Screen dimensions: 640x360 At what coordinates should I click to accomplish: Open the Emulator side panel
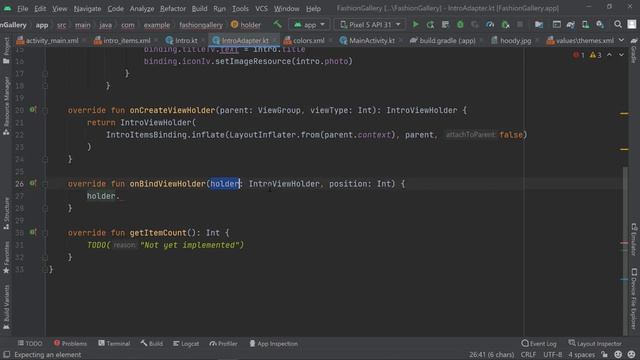(x=634, y=239)
